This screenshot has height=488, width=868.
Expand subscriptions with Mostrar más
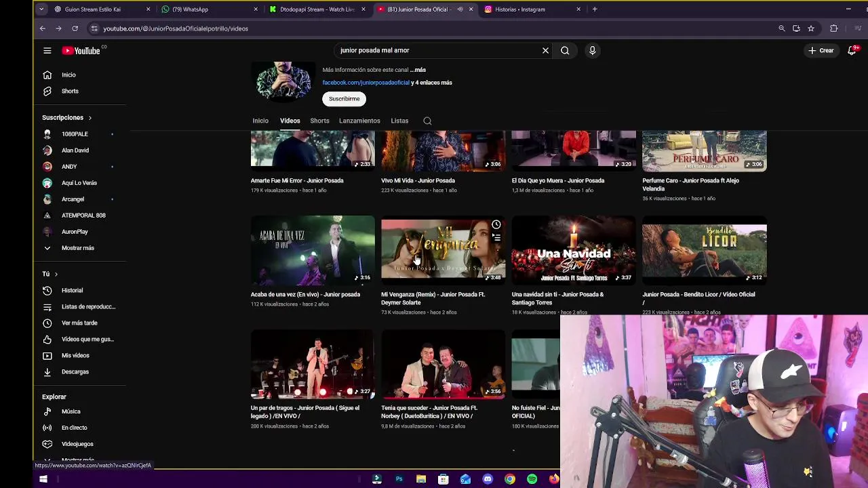tap(78, 248)
